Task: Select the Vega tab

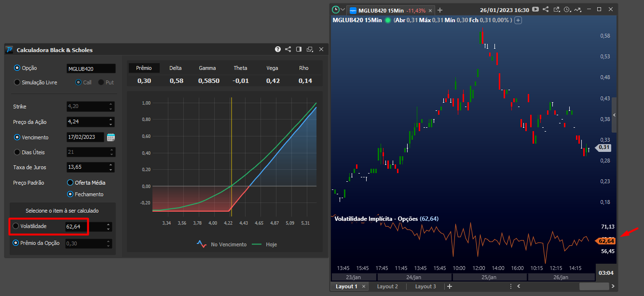Action: pyautogui.click(x=272, y=68)
